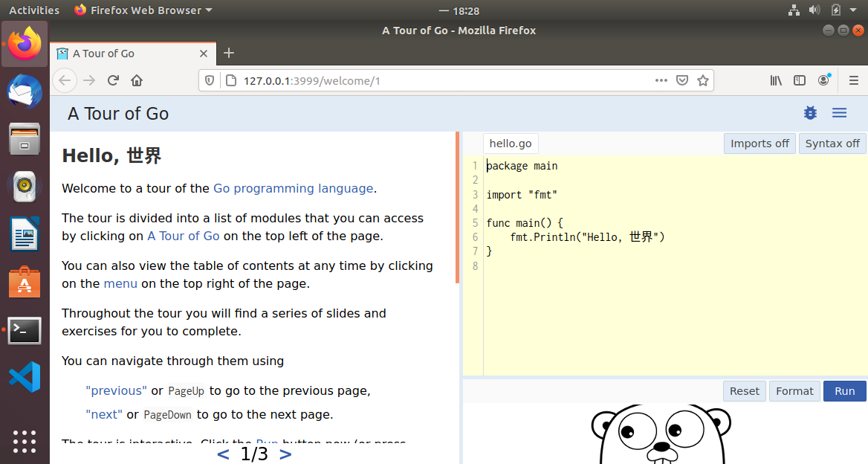Open the clock and calendar at 18:28

(x=459, y=10)
